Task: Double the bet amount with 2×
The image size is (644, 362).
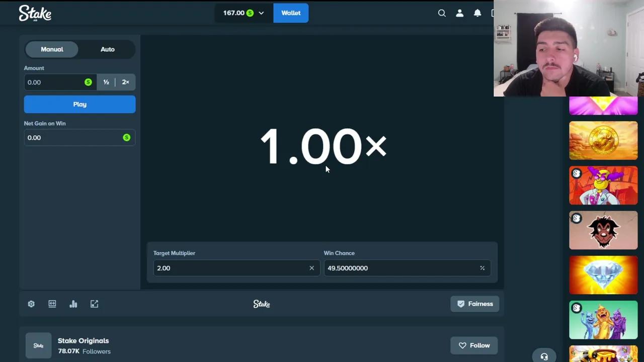Action: pos(125,82)
